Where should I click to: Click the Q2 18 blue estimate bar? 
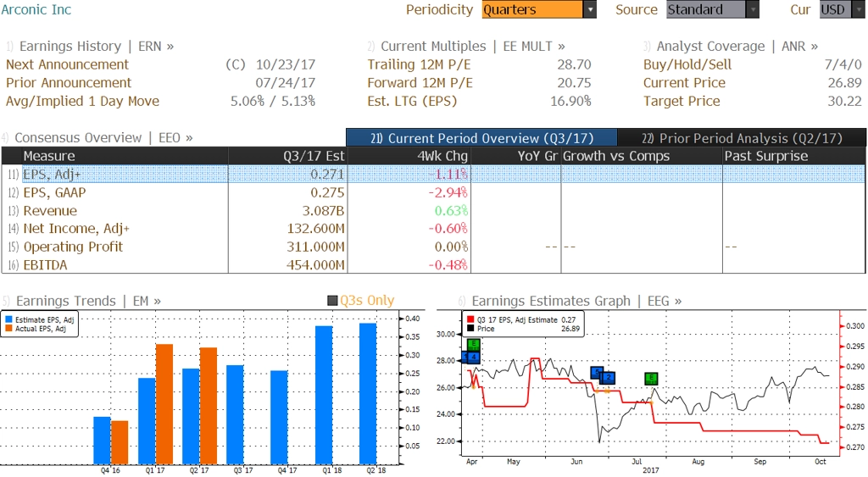[x=368, y=394]
